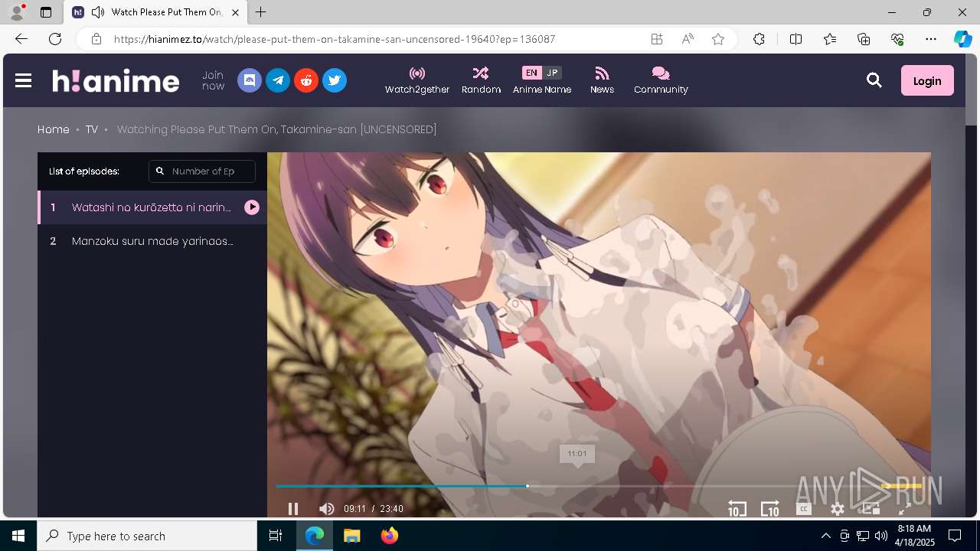Toggle closed captions CC
Image resolution: width=980 pixels, height=551 pixels.
click(804, 508)
